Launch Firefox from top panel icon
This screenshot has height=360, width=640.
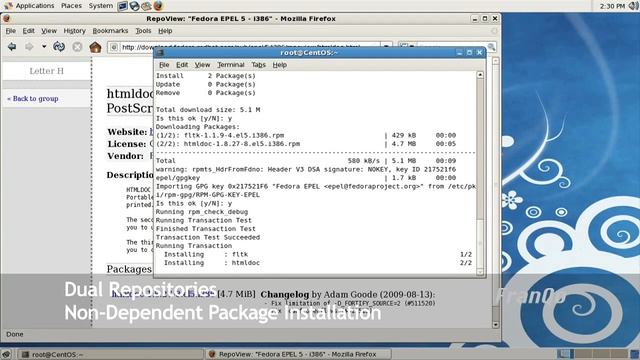(158, 6)
